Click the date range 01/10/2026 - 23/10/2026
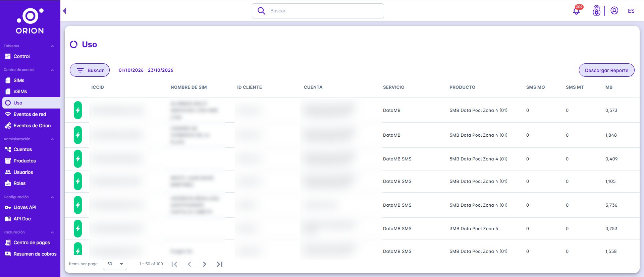Image resolution: width=644 pixels, height=277 pixels. (x=146, y=70)
